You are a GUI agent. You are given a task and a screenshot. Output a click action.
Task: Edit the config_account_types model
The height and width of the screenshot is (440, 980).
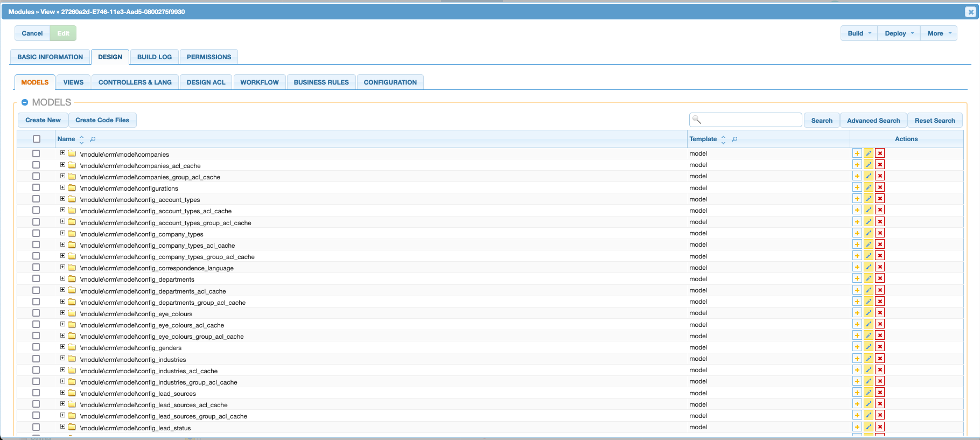tap(869, 199)
